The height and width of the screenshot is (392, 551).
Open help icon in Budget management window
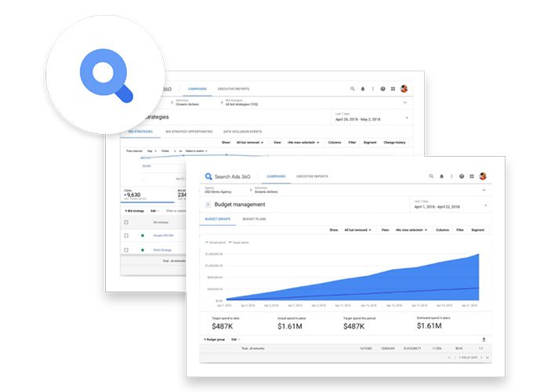(462, 176)
